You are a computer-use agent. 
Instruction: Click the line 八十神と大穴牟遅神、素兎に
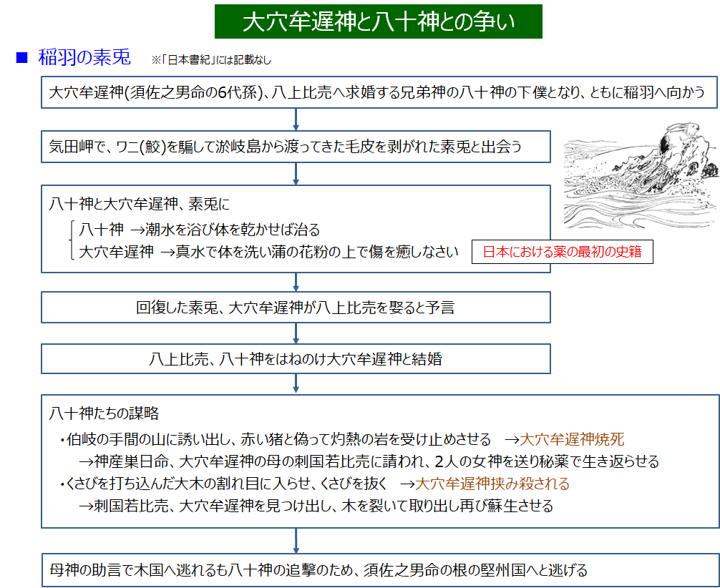click(140, 205)
